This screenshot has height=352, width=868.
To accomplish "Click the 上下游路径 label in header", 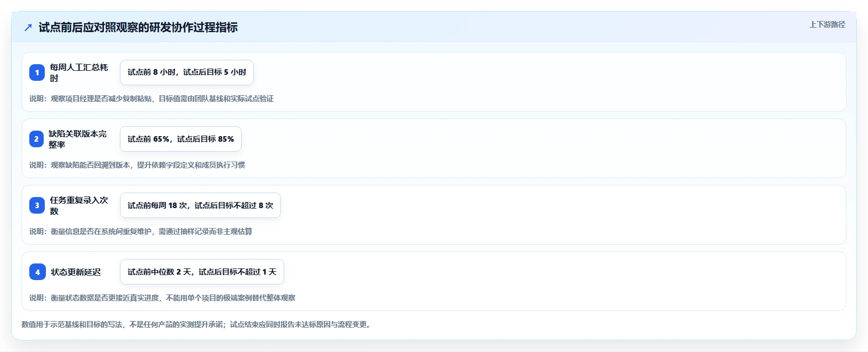I will point(827,24).
